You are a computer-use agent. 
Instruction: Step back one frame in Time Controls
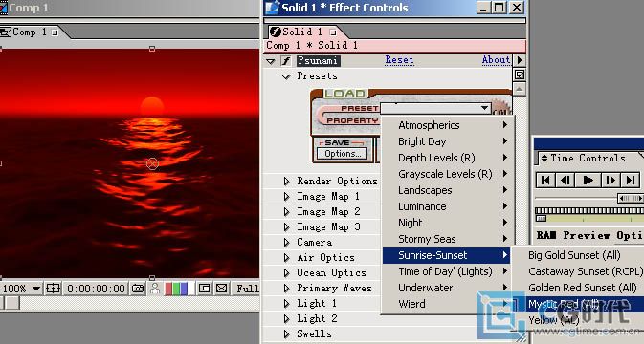pyautogui.click(x=566, y=180)
